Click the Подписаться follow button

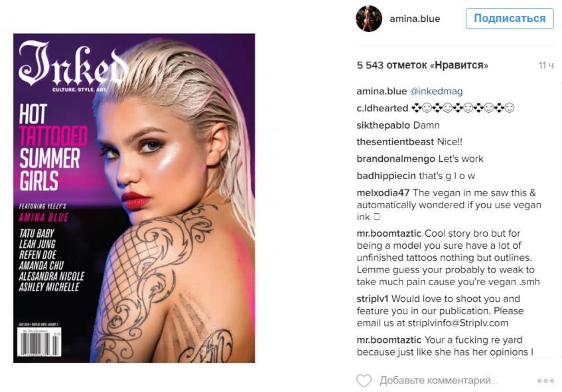click(x=510, y=19)
